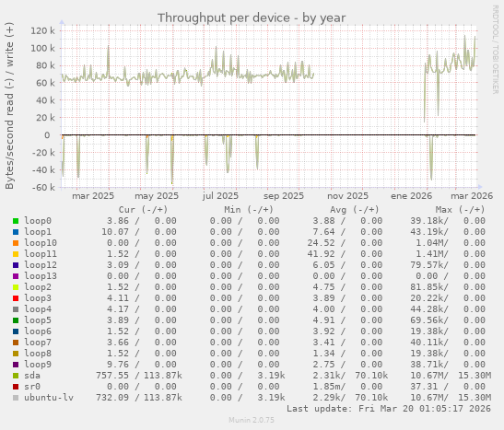The height and width of the screenshot is (430, 504).
Task: Click the Max (-/+) column header
Action: pyautogui.click(x=460, y=210)
